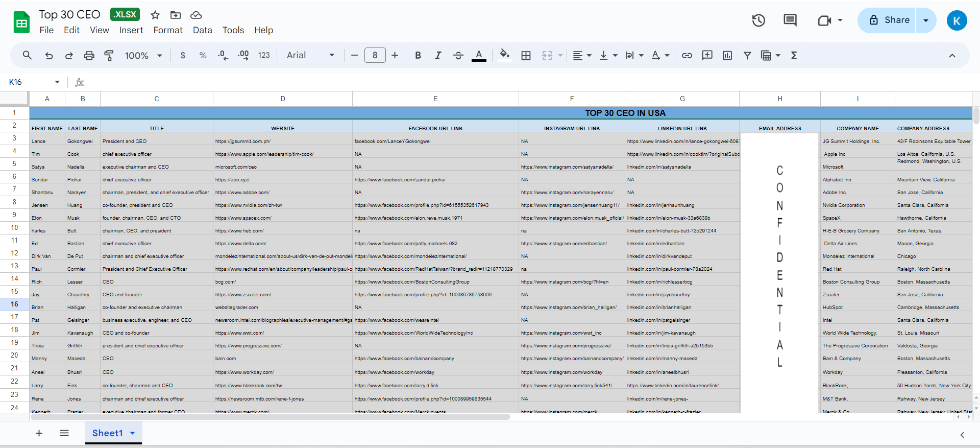Expand Share options dropdown arrow
Viewport: 980px width, 448px height.
coord(926,20)
